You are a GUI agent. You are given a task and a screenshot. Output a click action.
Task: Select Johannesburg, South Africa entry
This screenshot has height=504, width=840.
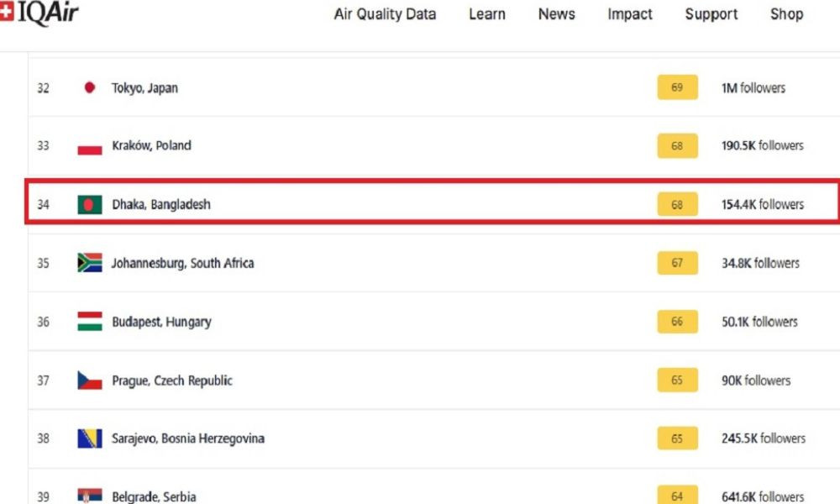(x=182, y=263)
